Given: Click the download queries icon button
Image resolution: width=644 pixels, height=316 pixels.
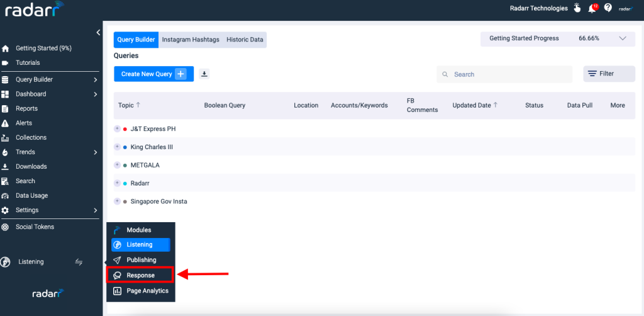Looking at the screenshot, I should (x=204, y=74).
